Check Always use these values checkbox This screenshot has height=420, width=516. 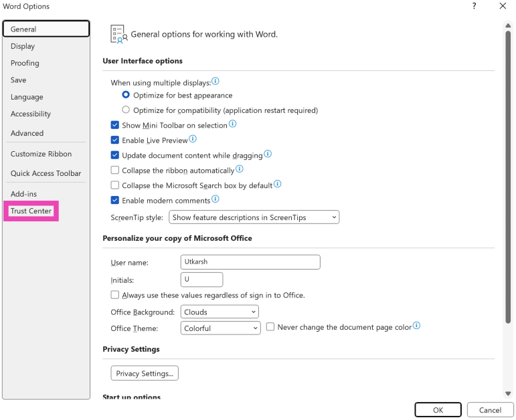(115, 295)
